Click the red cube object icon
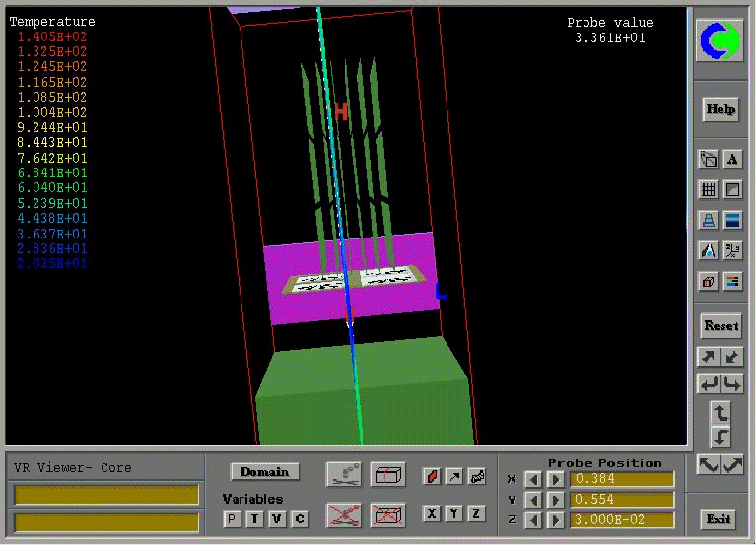 tap(708, 282)
